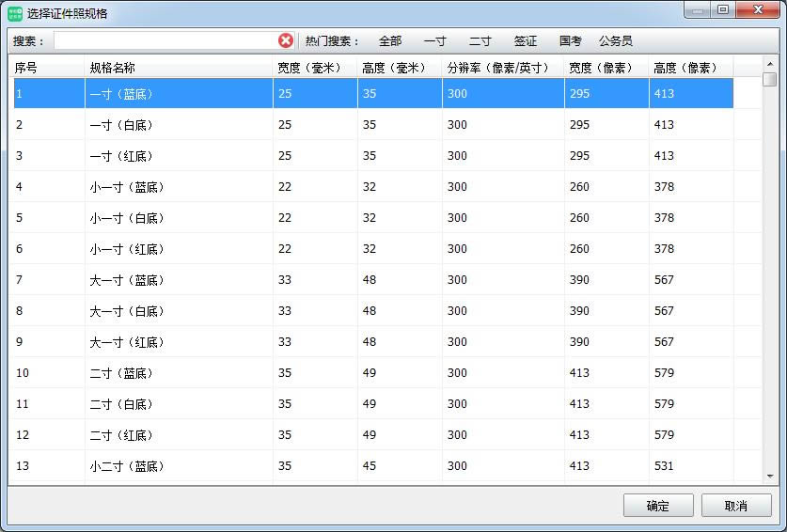Click pixel height 413 in selected row 1
The width and height of the screenshot is (787, 532).
[x=691, y=93]
